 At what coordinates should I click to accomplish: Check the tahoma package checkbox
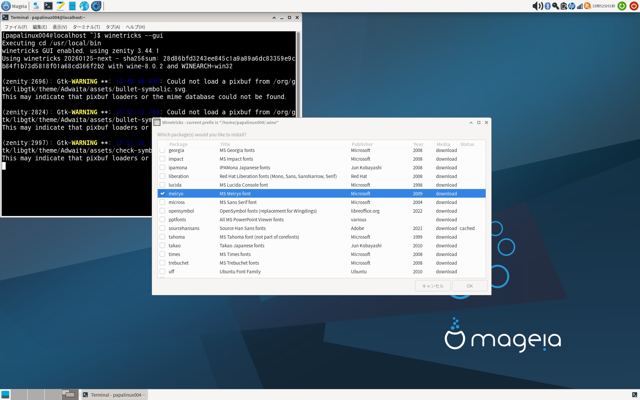point(163,237)
